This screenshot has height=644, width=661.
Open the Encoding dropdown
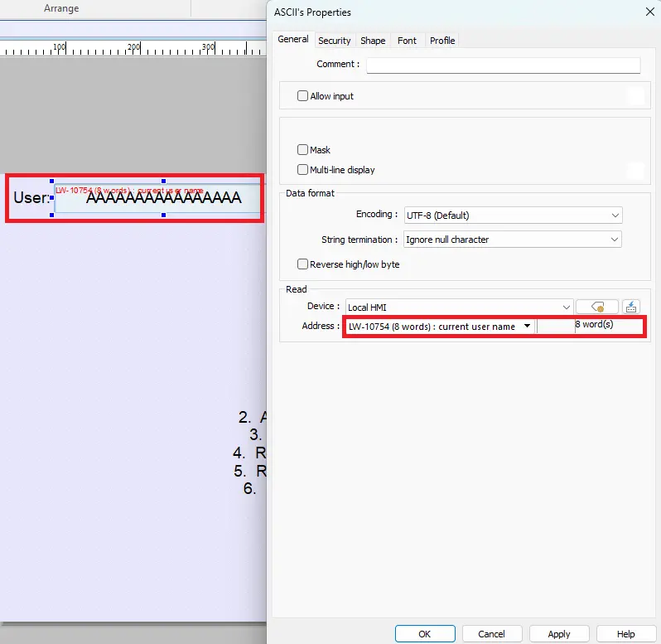pos(513,215)
